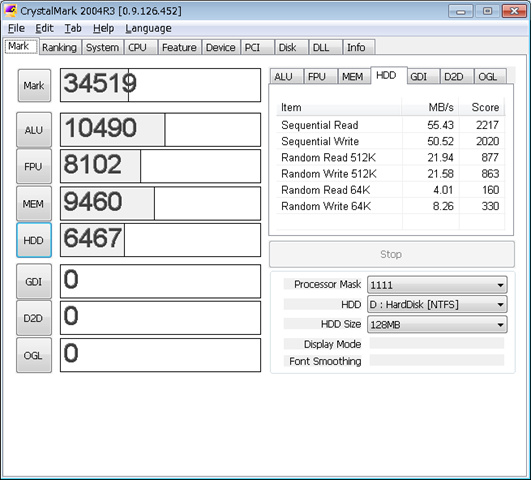Run the MEM benchmark button
The height and width of the screenshot is (480, 531).
pos(34,204)
